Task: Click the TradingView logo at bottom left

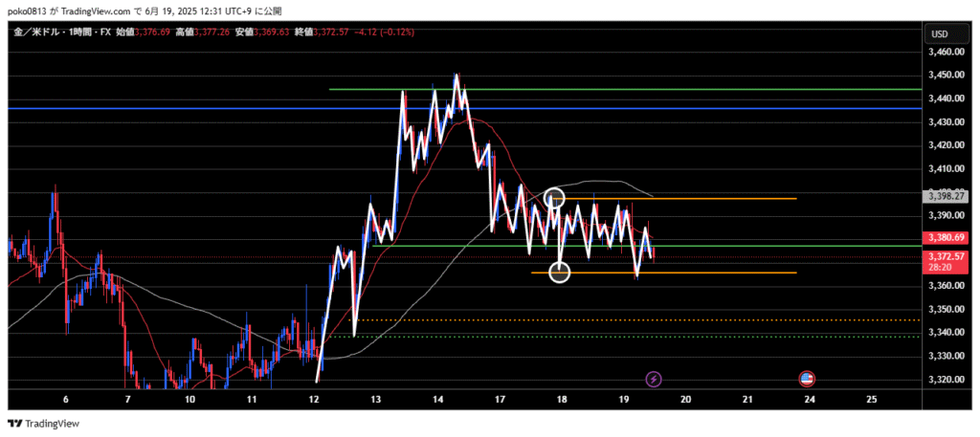Action: (x=44, y=423)
